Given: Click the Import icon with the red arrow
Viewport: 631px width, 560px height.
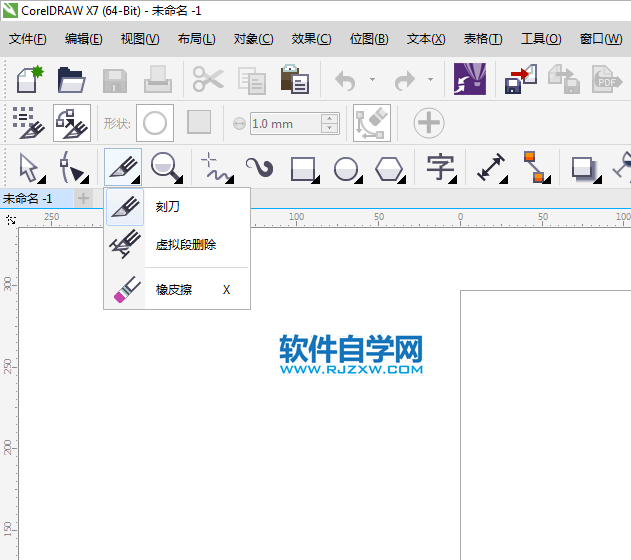Looking at the screenshot, I should click(521, 79).
